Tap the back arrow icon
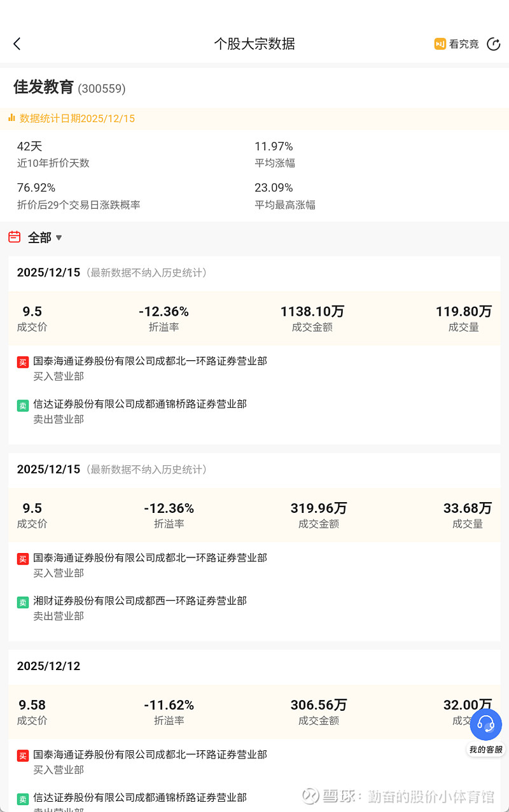Image resolution: width=509 pixels, height=812 pixels. (x=17, y=44)
